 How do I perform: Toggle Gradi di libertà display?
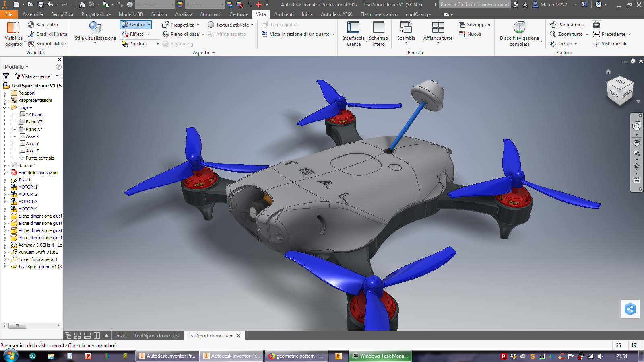pos(47,34)
